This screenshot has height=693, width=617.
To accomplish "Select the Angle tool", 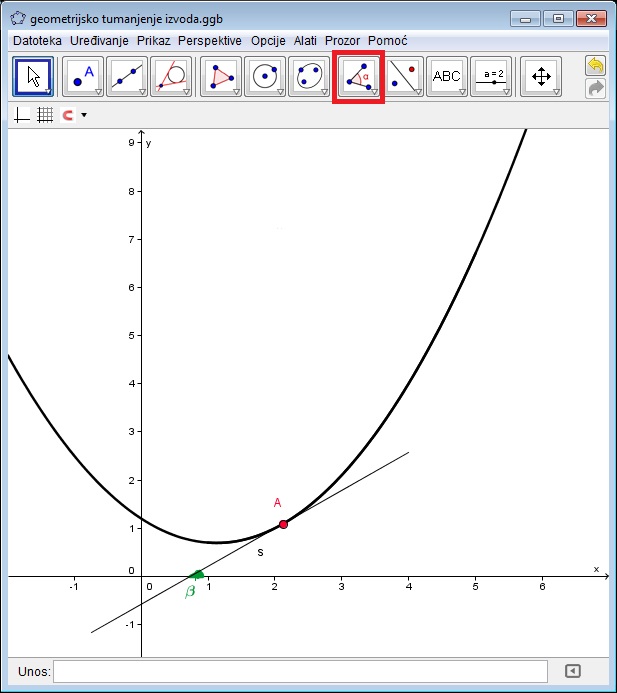I will point(358,76).
